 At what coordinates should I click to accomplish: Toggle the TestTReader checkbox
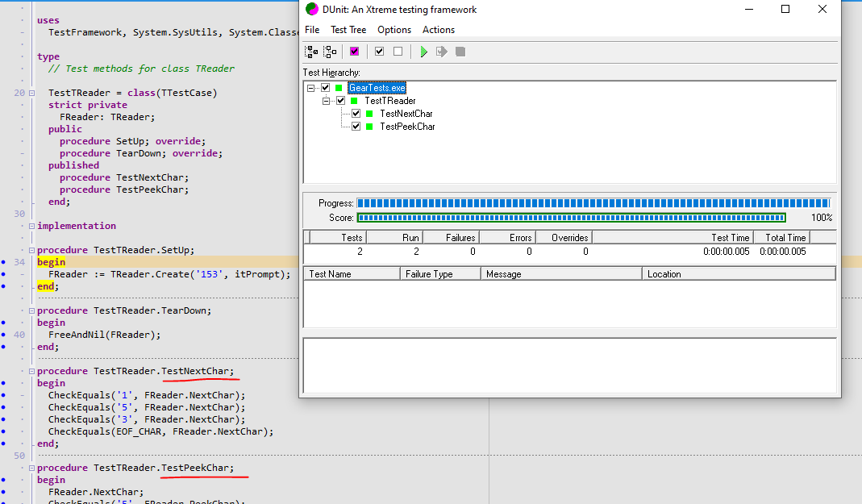tap(341, 101)
